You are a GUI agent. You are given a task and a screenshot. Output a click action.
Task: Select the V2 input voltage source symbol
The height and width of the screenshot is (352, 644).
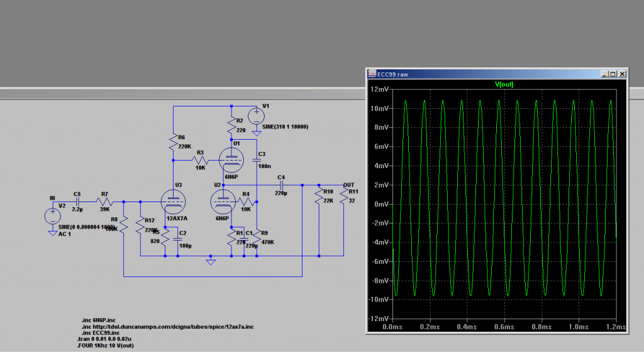pos(53,216)
